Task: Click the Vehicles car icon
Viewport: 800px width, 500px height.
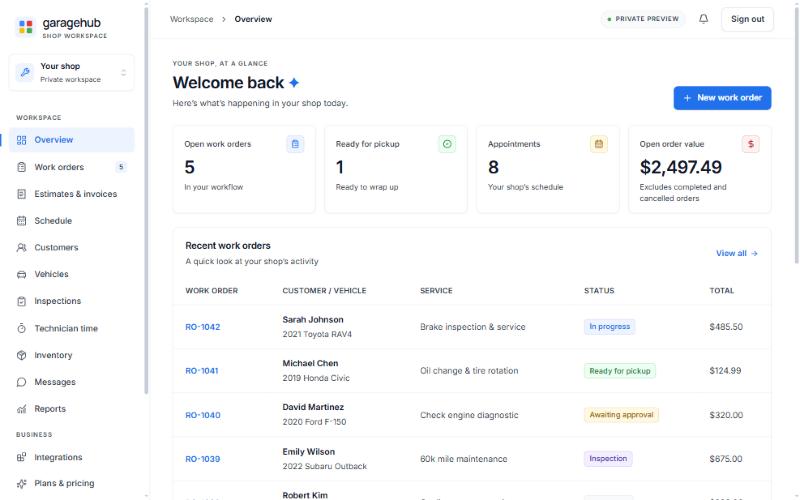Action: pos(21,274)
